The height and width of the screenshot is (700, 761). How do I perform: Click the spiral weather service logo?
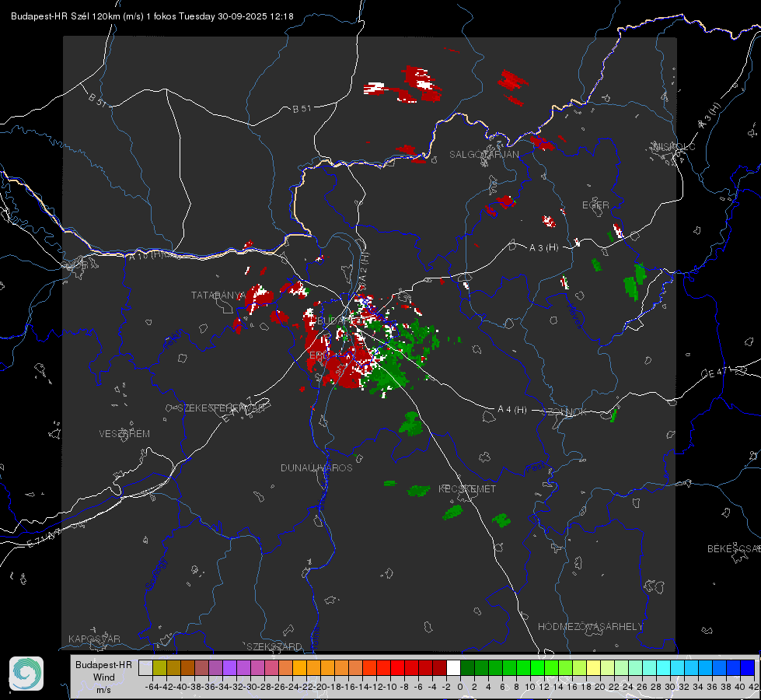26,673
